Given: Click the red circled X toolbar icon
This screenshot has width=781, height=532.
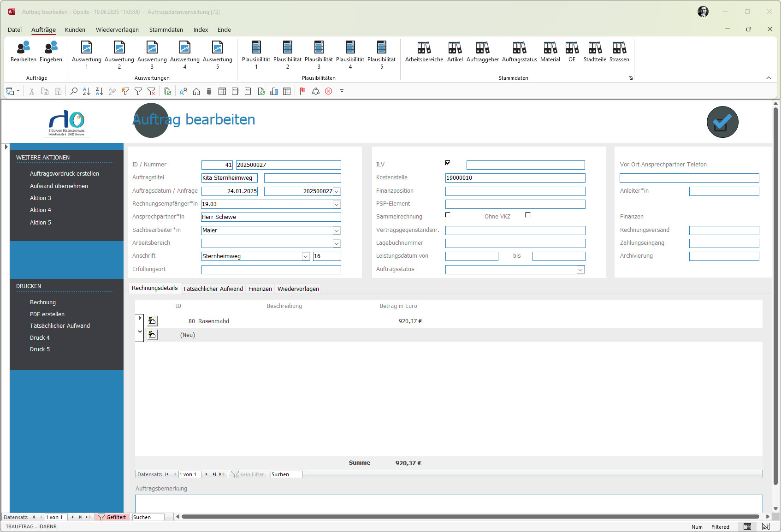Looking at the screenshot, I should tap(329, 91).
